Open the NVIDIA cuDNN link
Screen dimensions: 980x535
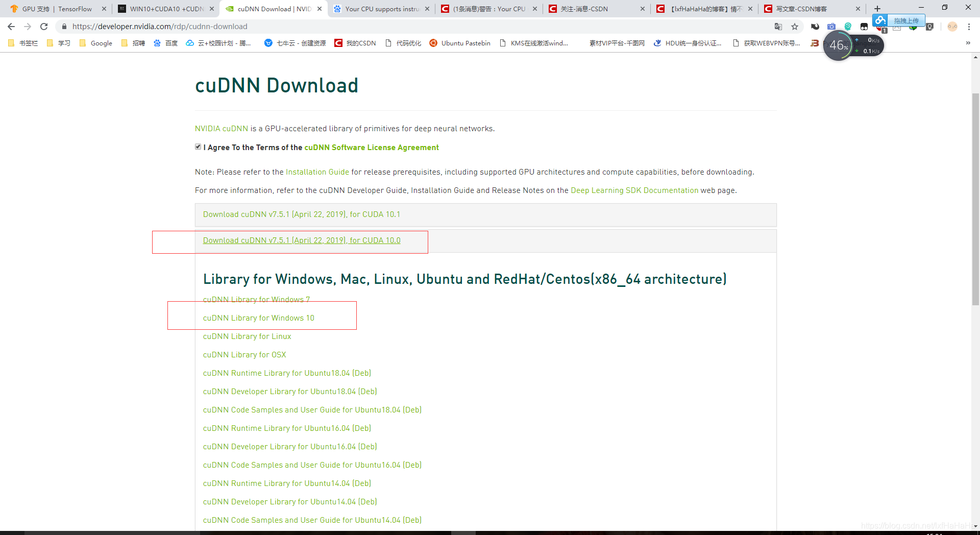[222, 129]
